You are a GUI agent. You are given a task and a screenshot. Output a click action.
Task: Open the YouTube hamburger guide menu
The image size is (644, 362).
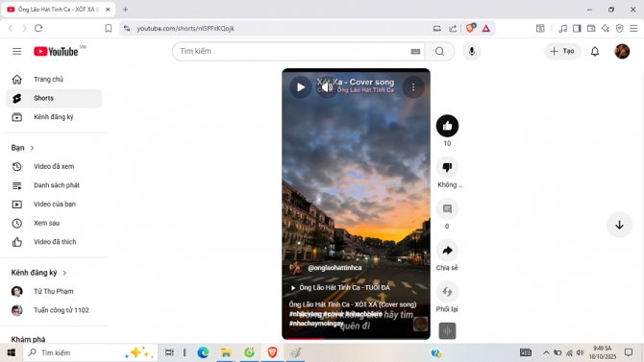[17, 51]
